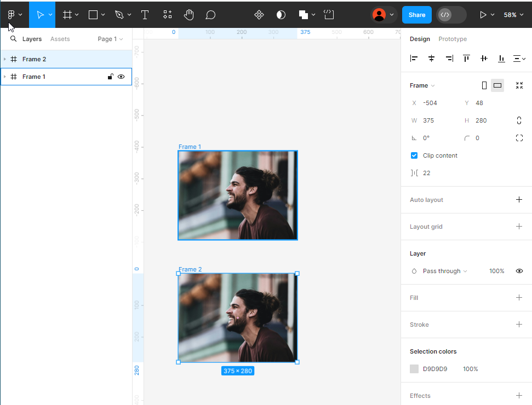Open the 58% zoom dropdown

(x=513, y=15)
